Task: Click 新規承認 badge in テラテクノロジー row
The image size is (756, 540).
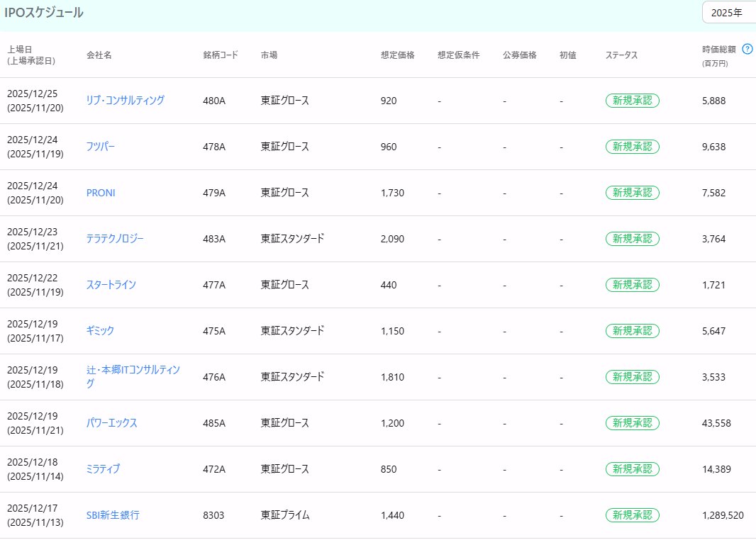Action: 633,239
